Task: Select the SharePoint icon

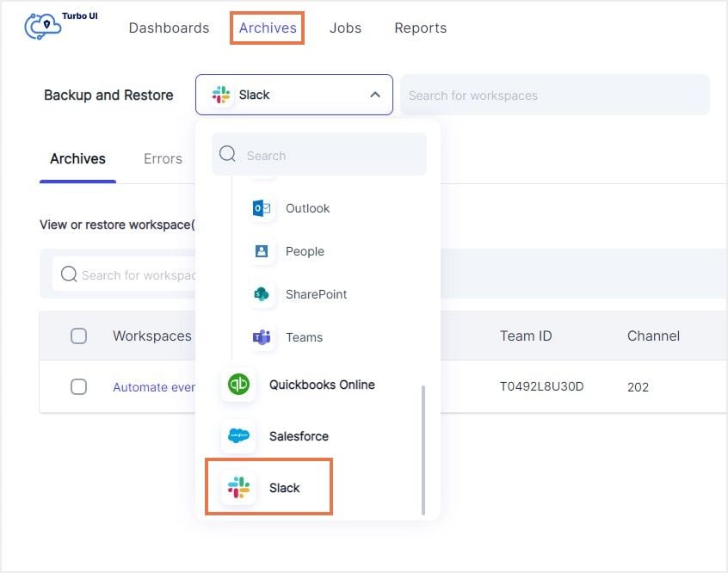Action: coord(261,294)
